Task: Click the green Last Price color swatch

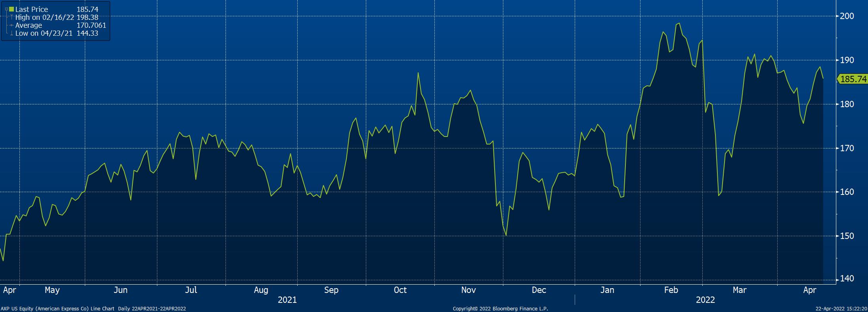Action: click(11, 9)
